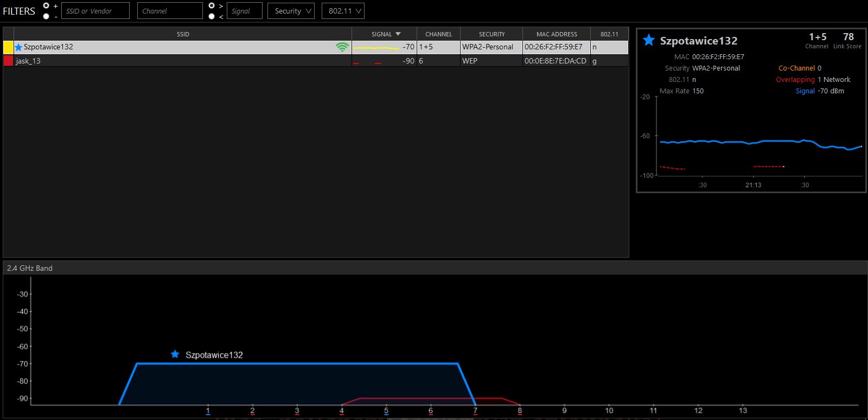Click the green Wi-Fi connected icon

[342, 47]
